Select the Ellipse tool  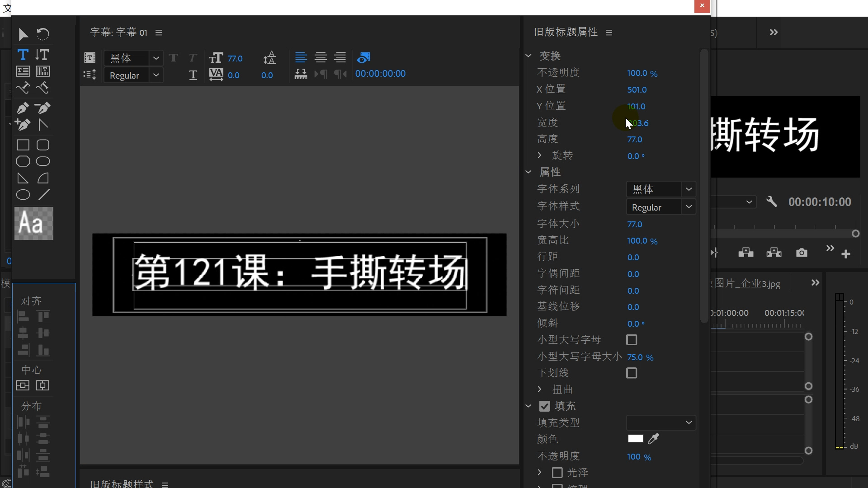coord(23,195)
